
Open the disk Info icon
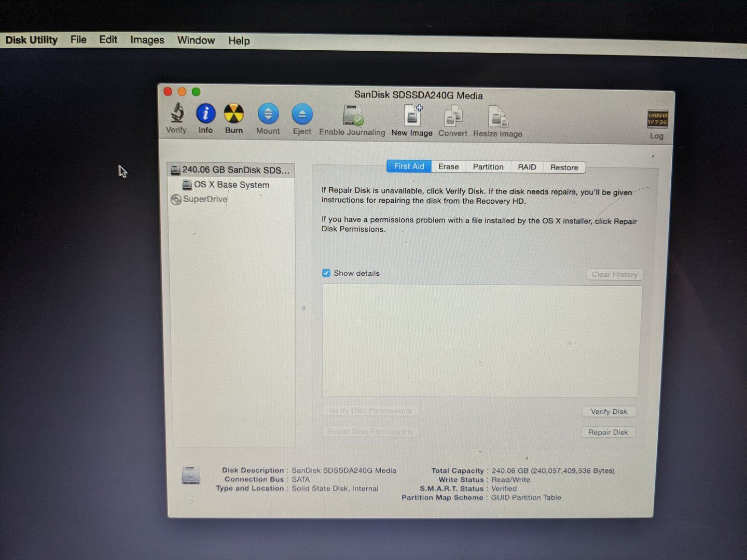tap(205, 113)
